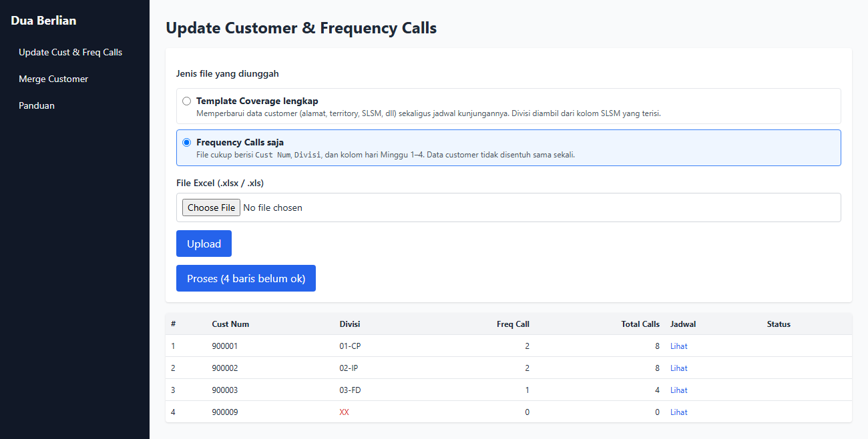Click the Update Customer & Frequency Calls heading
Image resolution: width=868 pixels, height=439 pixels.
301,28
